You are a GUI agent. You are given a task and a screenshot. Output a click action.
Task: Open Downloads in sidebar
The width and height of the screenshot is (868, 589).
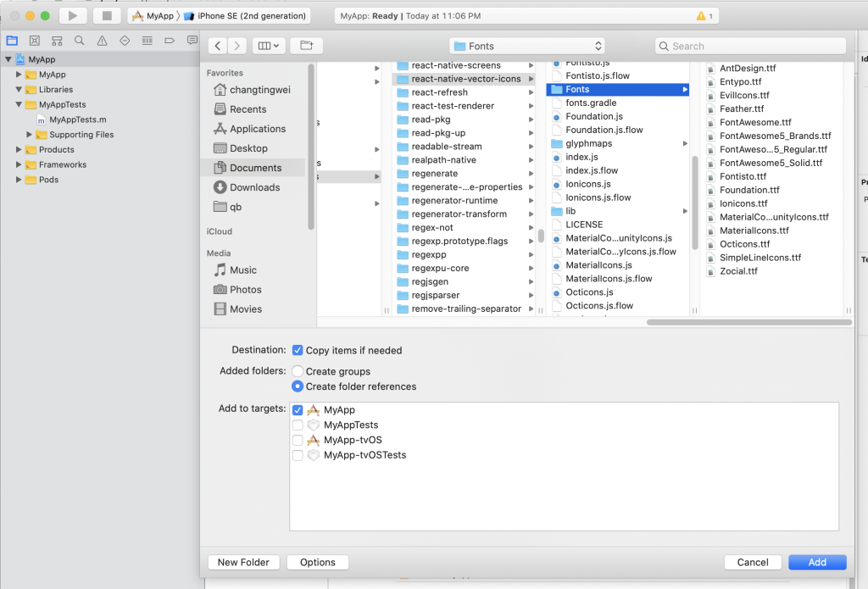click(247, 187)
